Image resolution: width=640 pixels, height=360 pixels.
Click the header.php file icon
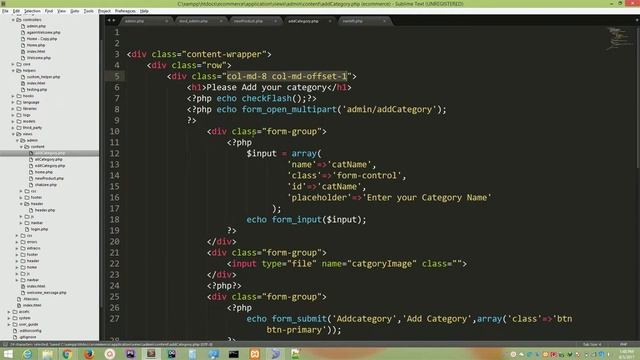(x=31, y=210)
